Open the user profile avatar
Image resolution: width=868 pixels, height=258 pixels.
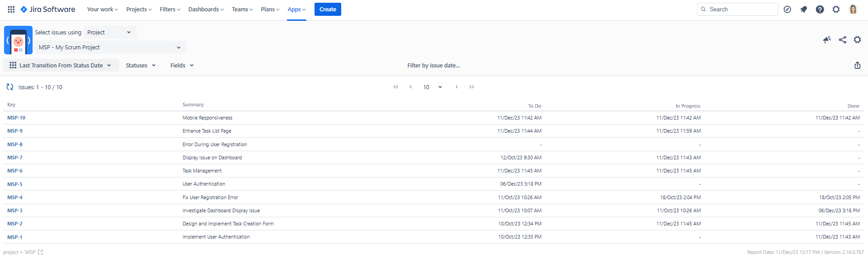coord(853,9)
